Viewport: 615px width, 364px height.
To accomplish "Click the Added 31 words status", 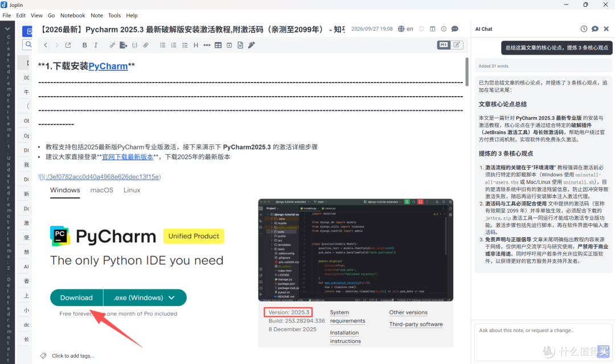I will click(493, 66).
